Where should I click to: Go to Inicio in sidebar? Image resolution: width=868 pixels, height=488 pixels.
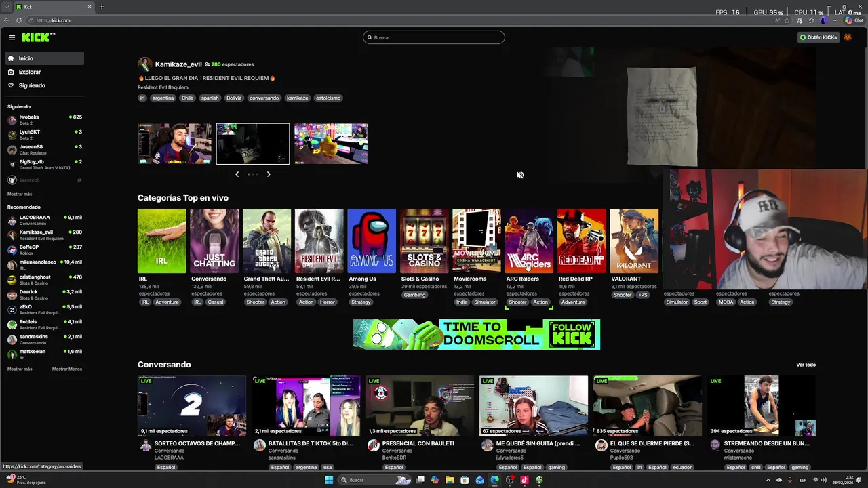click(x=45, y=58)
